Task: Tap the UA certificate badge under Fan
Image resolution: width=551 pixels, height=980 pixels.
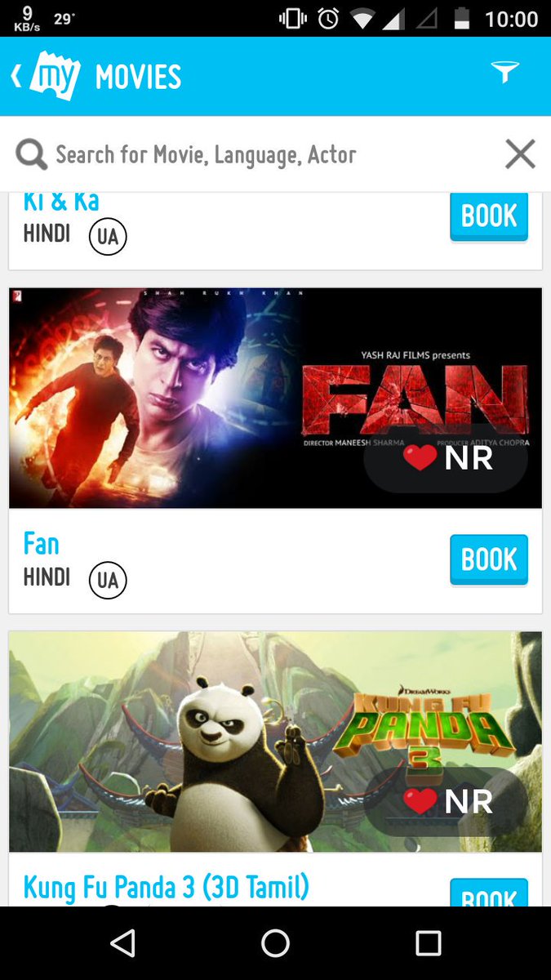Action: click(108, 580)
